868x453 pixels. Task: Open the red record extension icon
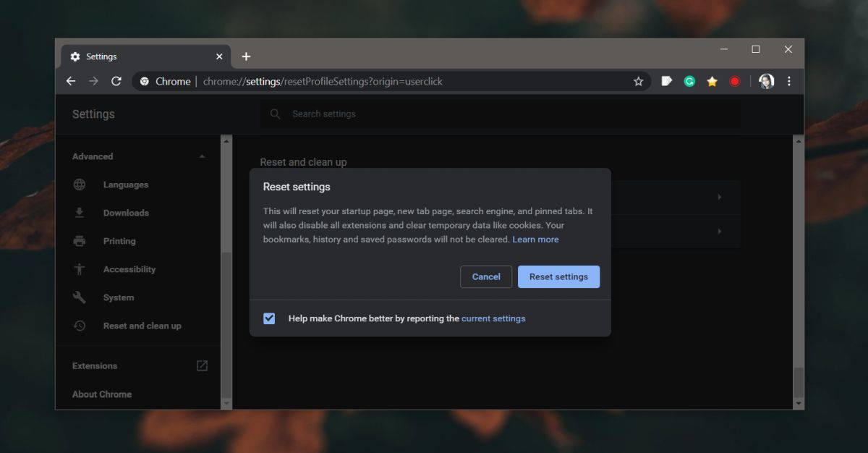point(734,81)
